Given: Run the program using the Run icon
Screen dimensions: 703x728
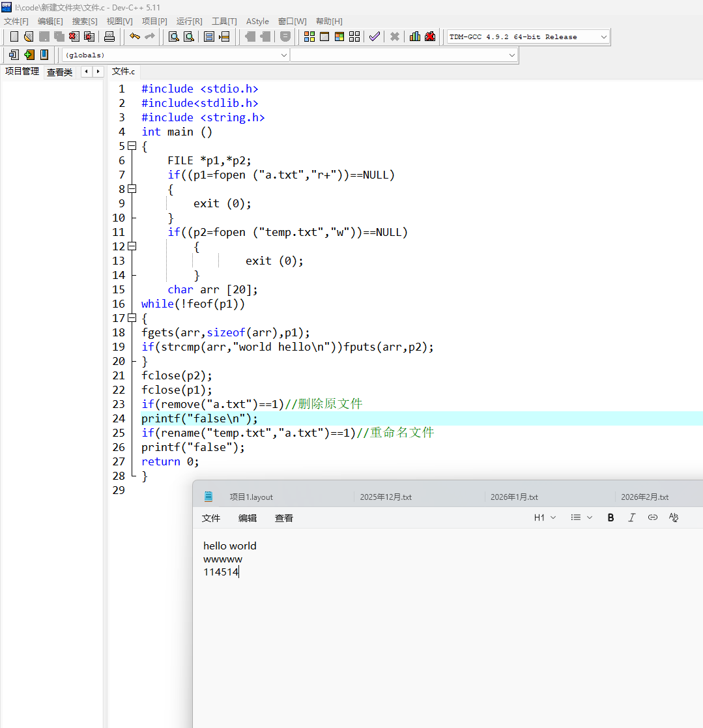Looking at the screenshot, I should pos(324,36).
